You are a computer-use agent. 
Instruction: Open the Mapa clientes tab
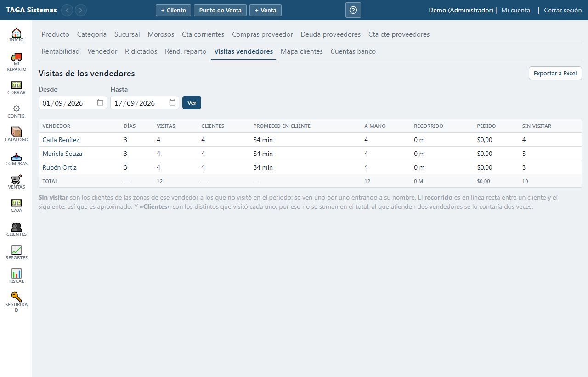[x=302, y=51]
